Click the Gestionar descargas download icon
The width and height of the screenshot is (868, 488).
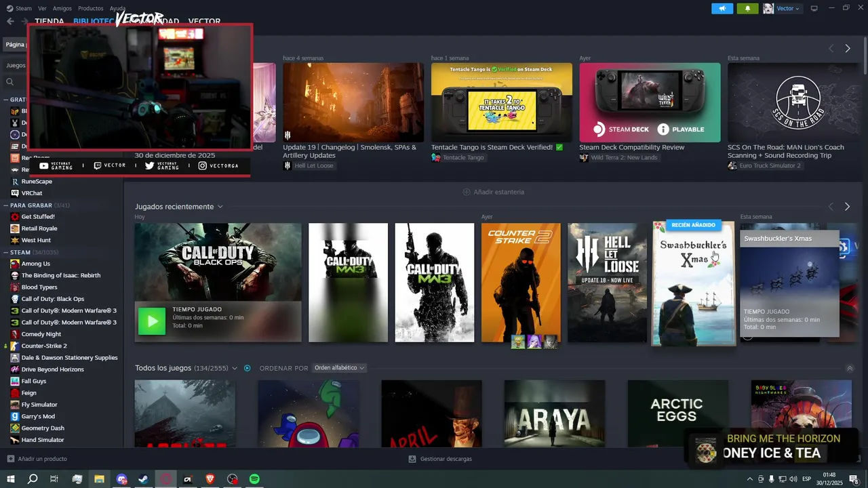click(x=412, y=459)
